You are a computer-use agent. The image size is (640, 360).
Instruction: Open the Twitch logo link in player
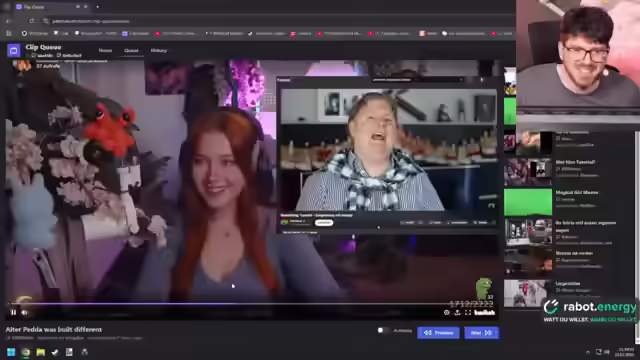(484, 313)
